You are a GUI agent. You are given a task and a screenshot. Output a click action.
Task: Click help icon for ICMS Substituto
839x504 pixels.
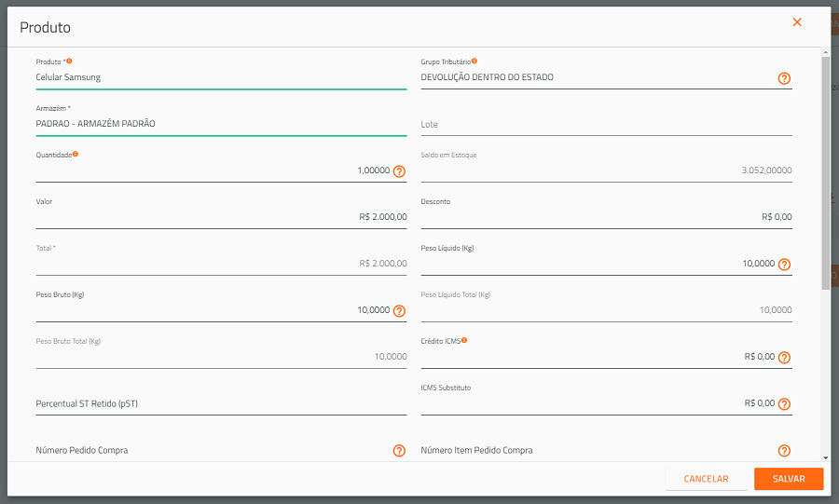tap(784, 404)
